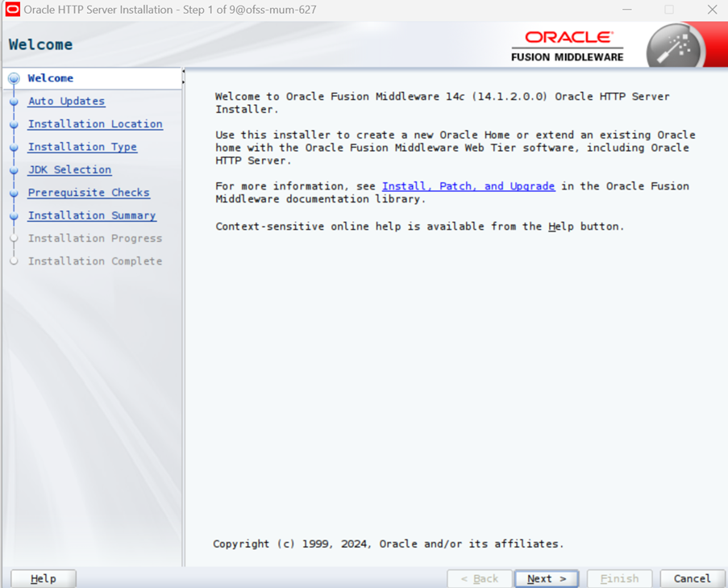Image resolution: width=728 pixels, height=588 pixels.
Task: Cancel the installation
Action: pos(692,578)
